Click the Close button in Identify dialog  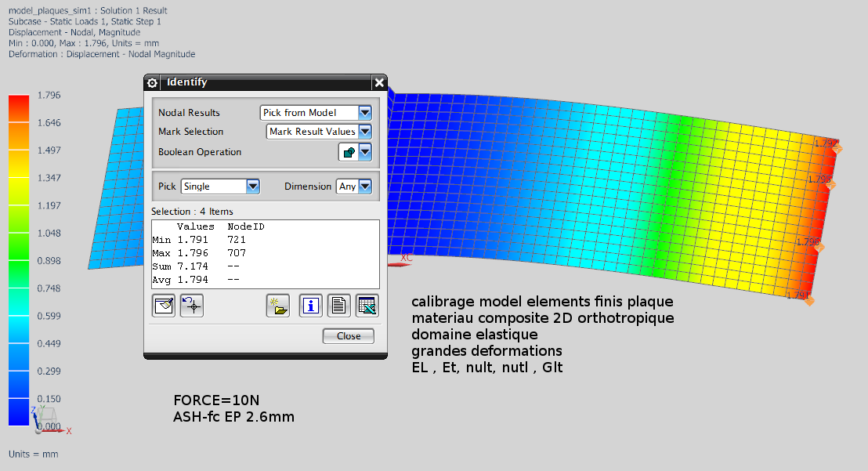(348, 336)
